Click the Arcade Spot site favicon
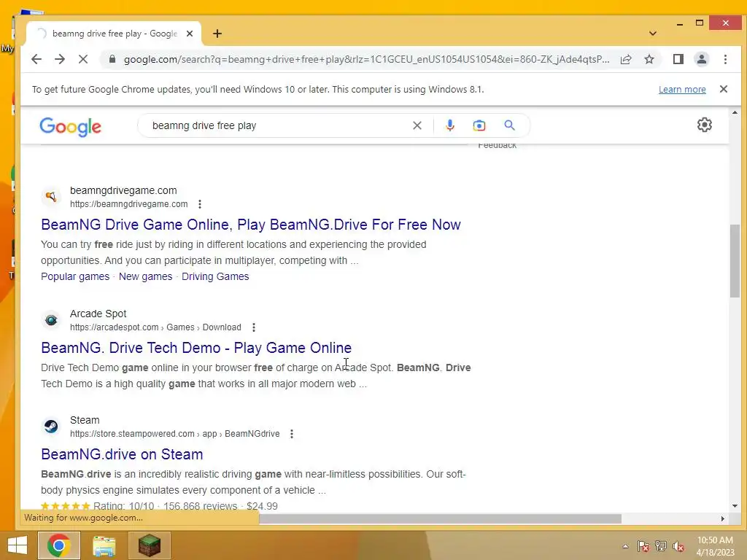The height and width of the screenshot is (560, 747). [x=51, y=320]
